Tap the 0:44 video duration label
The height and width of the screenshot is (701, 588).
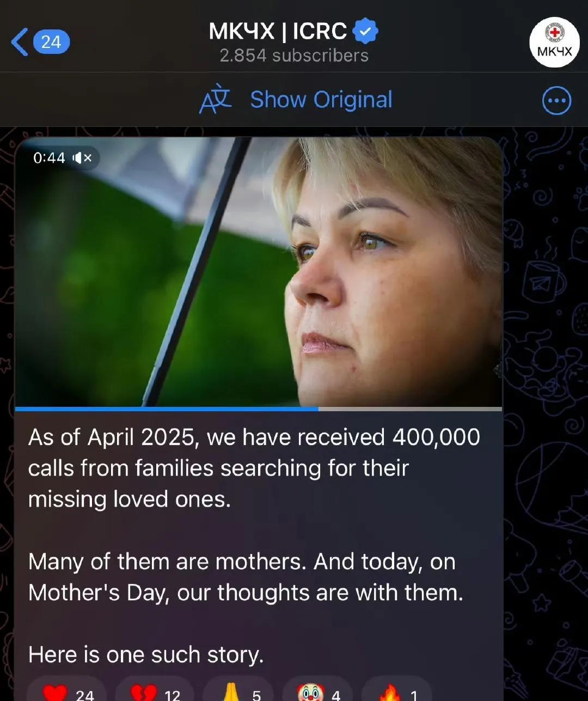coord(49,158)
